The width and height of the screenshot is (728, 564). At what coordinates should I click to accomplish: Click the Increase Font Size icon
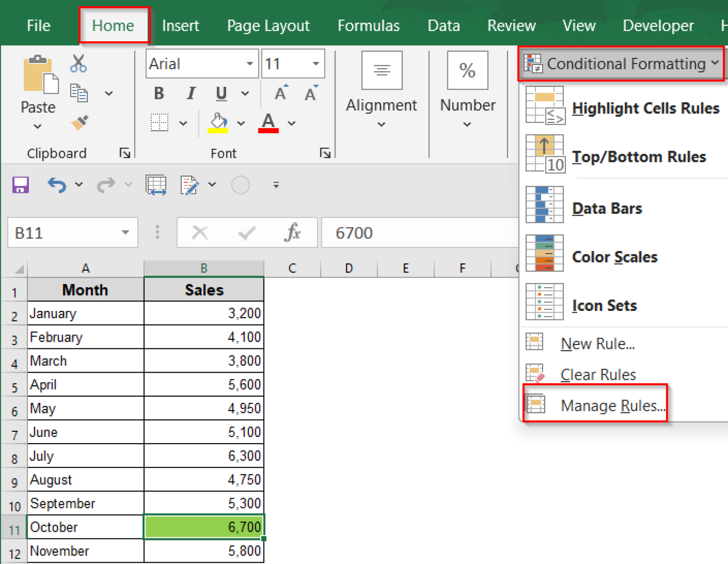281,93
